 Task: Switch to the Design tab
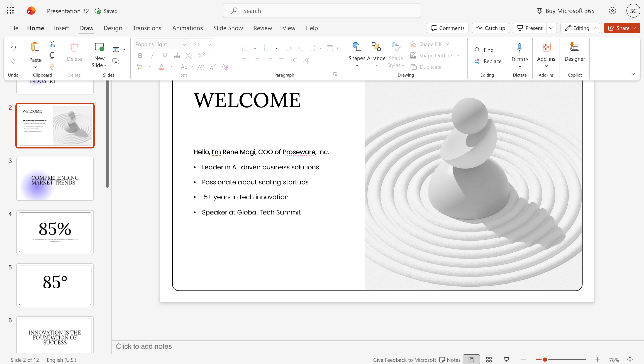pos(113,28)
